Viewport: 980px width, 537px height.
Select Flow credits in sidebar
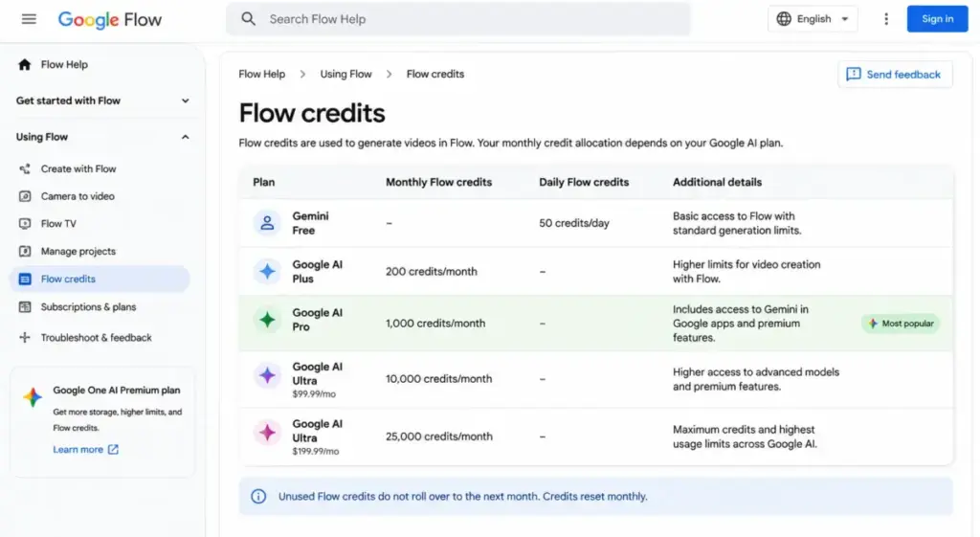click(x=100, y=279)
